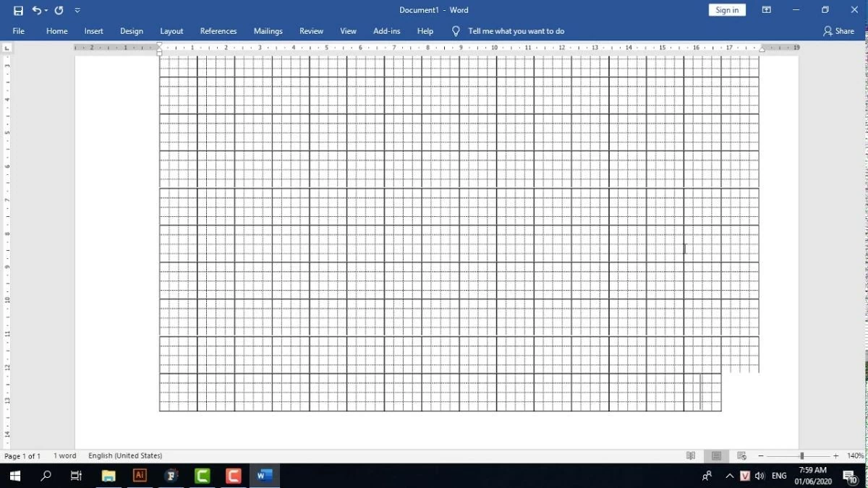Viewport: 868px width, 488px height.
Task: Click the zoom slider handle
Action: click(801, 456)
